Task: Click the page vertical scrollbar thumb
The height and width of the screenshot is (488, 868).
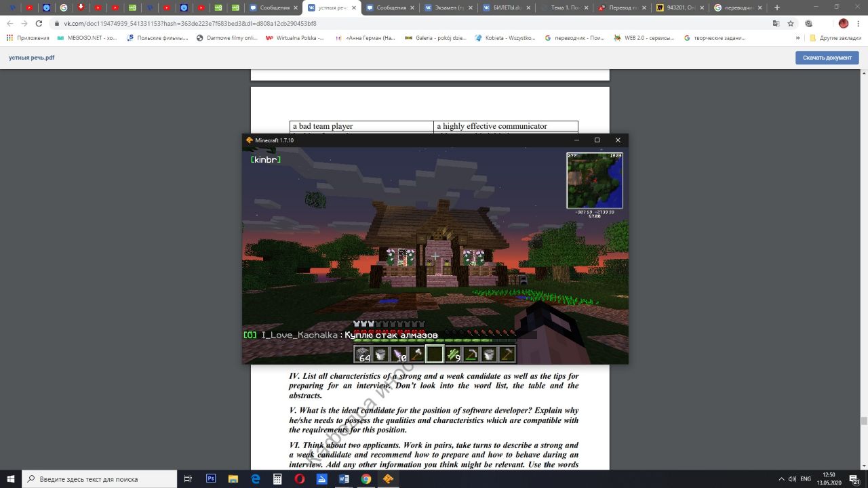Action: click(x=863, y=420)
